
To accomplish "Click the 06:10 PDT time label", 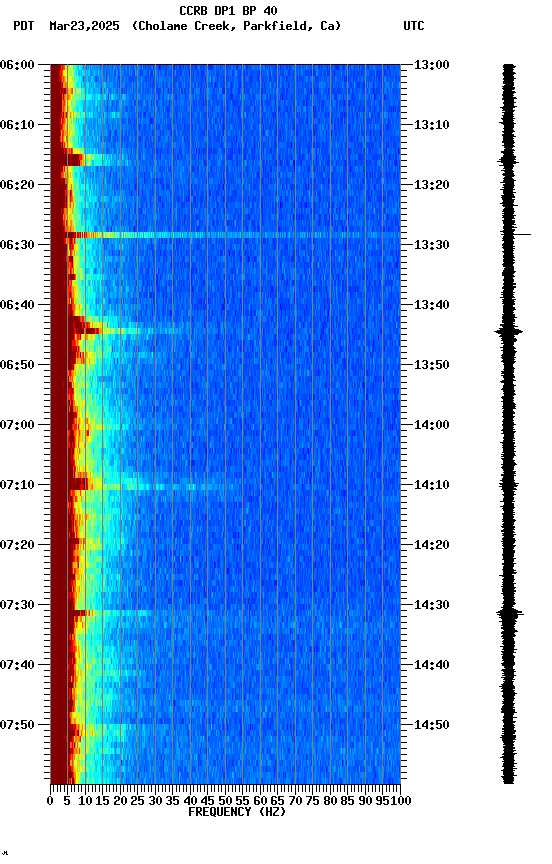I will (17, 125).
